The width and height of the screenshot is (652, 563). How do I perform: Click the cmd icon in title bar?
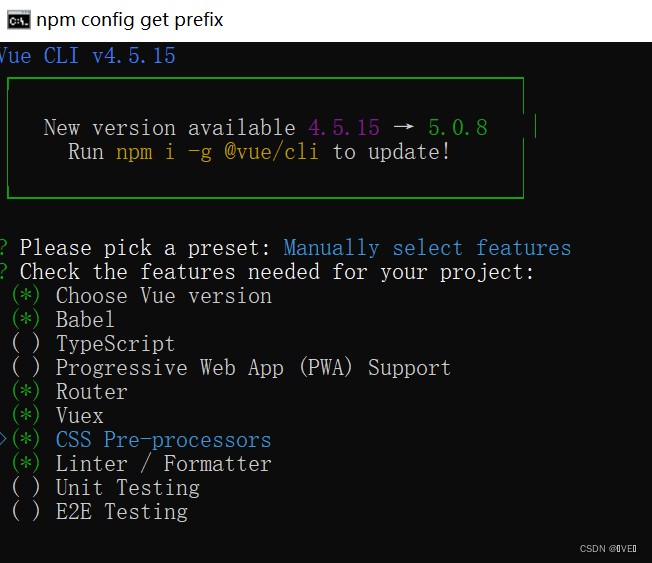[x=17, y=20]
